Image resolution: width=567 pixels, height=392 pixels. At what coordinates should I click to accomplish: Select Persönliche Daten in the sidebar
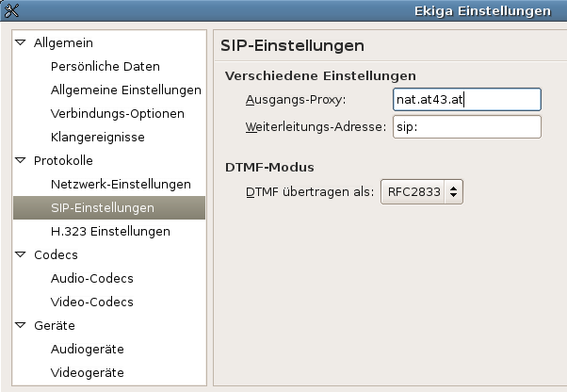pyautogui.click(x=105, y=67)
